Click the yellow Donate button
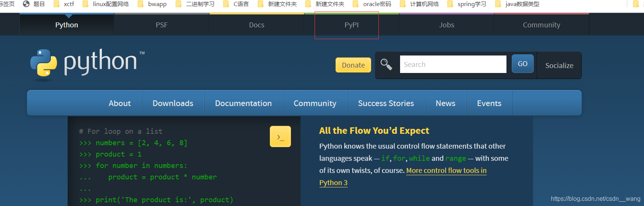The image size is (644, 206). [353, 65]
